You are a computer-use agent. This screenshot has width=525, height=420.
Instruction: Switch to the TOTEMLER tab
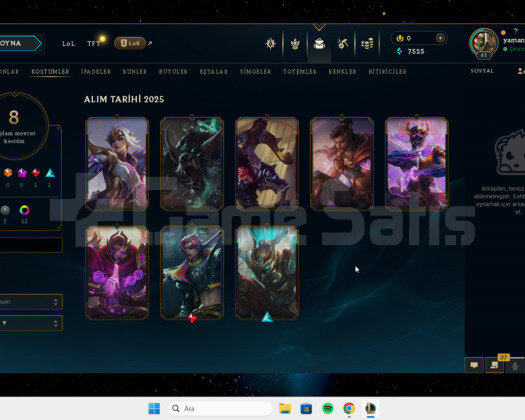[300, 72]
